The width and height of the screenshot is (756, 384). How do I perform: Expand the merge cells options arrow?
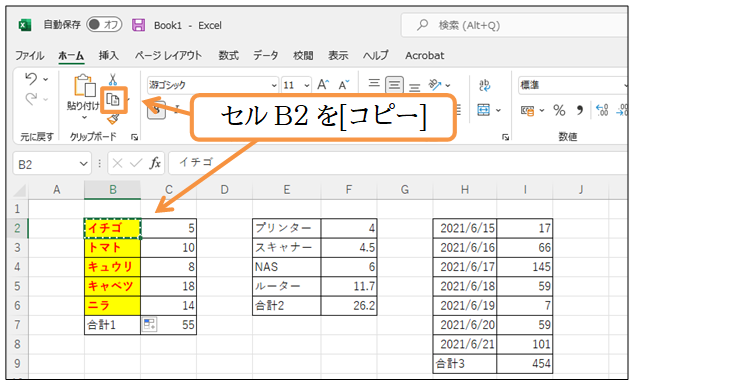pyautogui.click(x=498, y=110)
